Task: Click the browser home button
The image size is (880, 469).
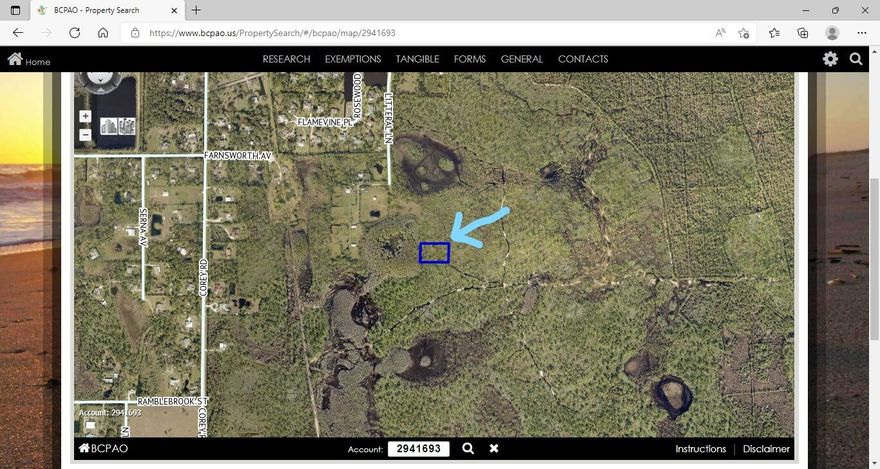Action: (103, 33)
